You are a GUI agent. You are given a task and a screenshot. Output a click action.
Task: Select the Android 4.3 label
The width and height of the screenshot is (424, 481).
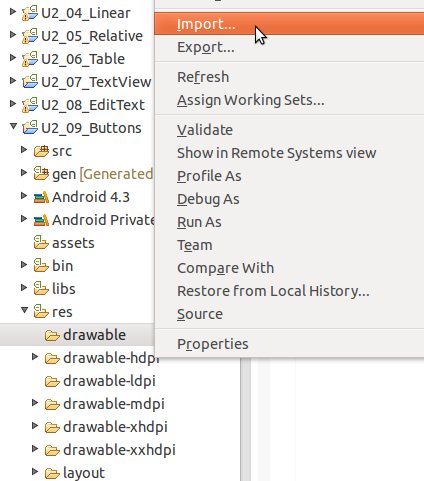[91, 197]
